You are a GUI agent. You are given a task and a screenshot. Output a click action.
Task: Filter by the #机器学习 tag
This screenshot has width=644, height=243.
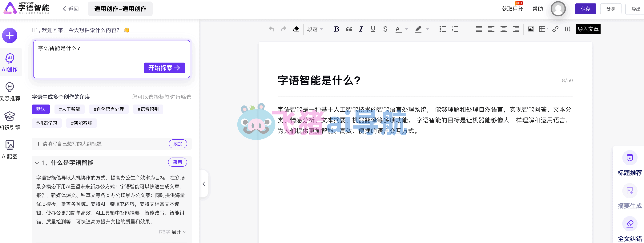(46, 123)
